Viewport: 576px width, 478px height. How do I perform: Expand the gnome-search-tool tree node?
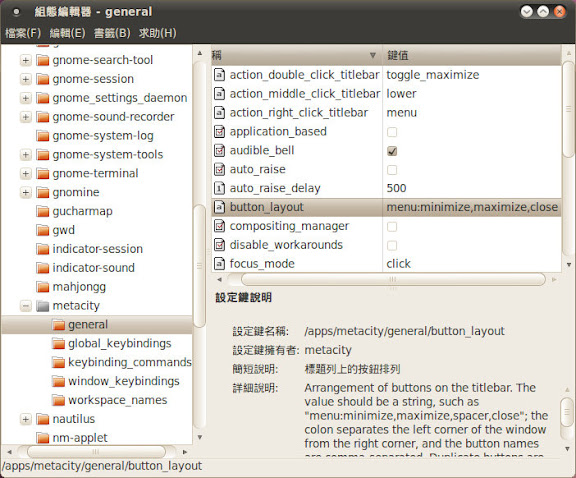tap(25, 60)
